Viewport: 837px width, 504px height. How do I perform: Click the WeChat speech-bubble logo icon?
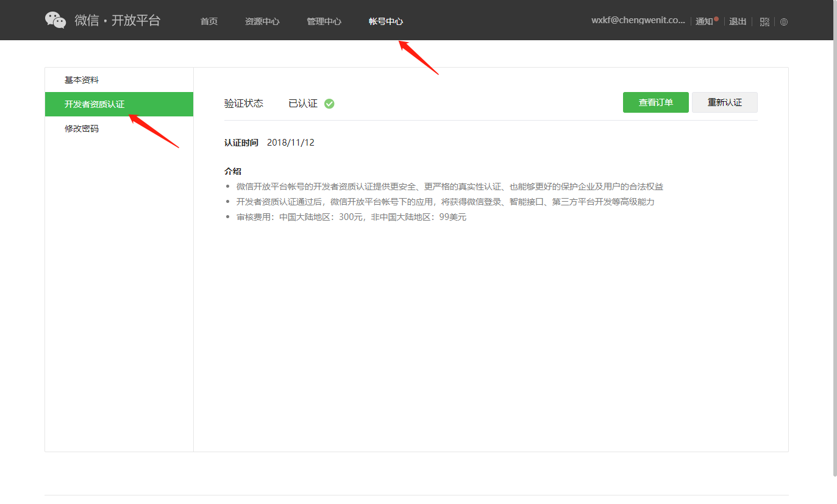click(x=55, y=20)
